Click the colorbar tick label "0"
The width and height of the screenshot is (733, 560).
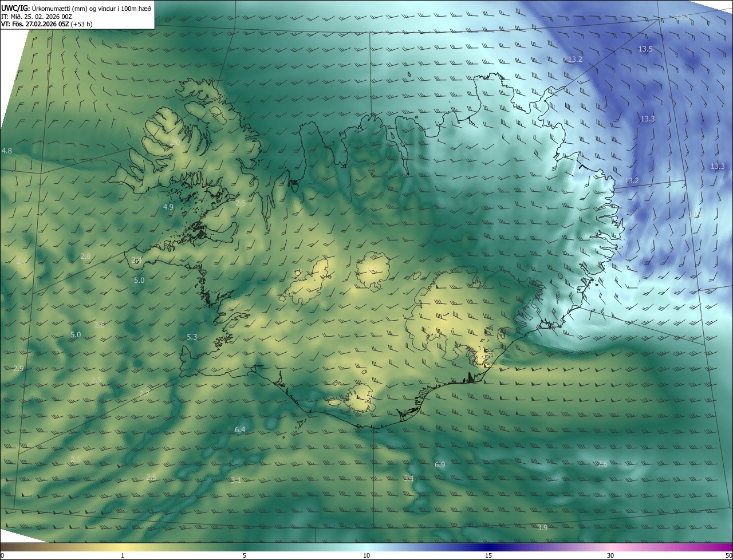coord(2,555)
